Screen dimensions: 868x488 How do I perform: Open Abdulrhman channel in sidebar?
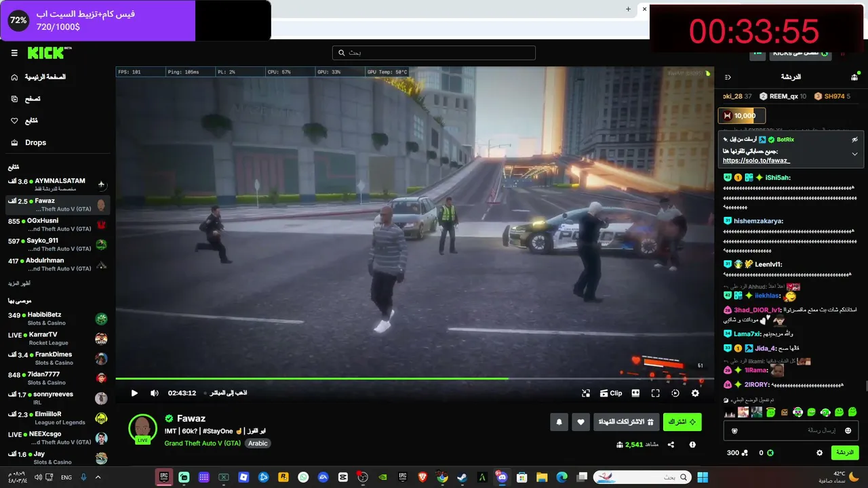point(58,264)
